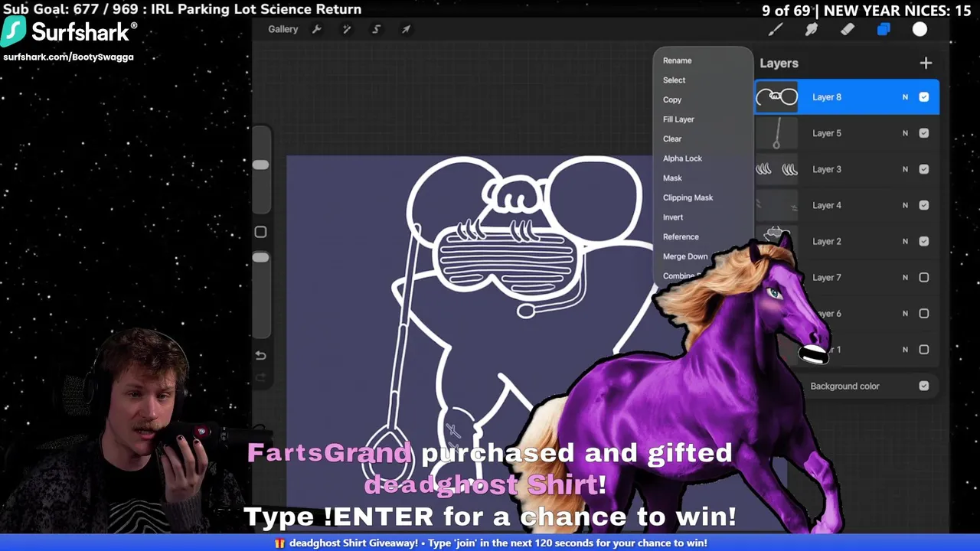Viewport: 980px width, 551px height.
Task: Choose Merge Down option
Action: coord(685,256)
